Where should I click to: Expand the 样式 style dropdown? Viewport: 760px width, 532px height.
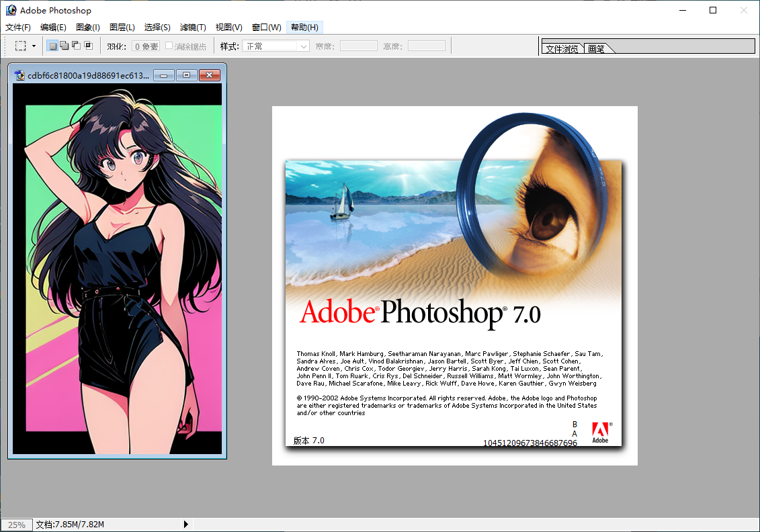click(x=303, y=46)
